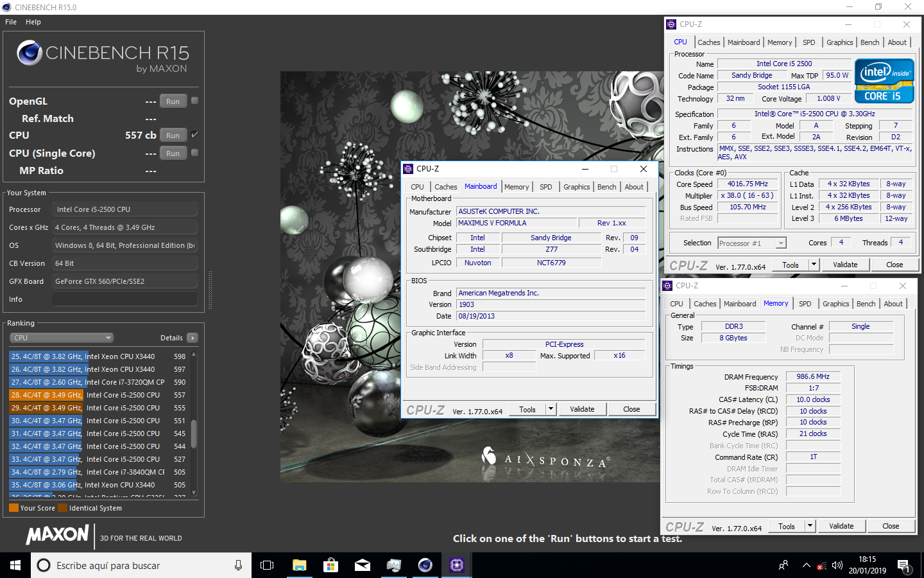
Task: Click Validate in the top-right CPU-Z window
Action: tap(845, 265)
